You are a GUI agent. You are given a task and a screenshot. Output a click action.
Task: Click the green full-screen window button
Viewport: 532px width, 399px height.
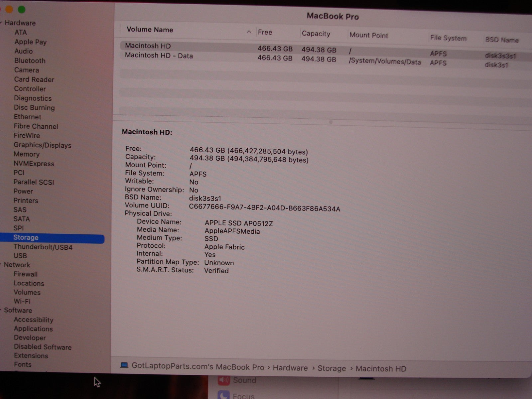point(22,10)
